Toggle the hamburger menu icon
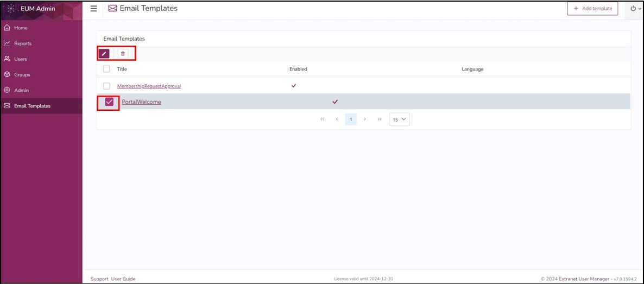 point(93,9)
